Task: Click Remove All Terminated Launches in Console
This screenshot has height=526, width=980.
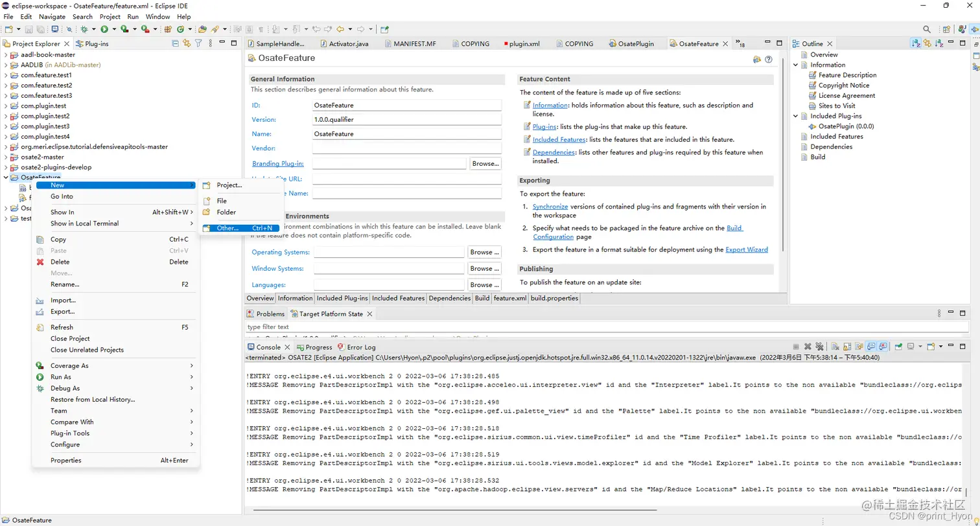Action: [819, 347]
